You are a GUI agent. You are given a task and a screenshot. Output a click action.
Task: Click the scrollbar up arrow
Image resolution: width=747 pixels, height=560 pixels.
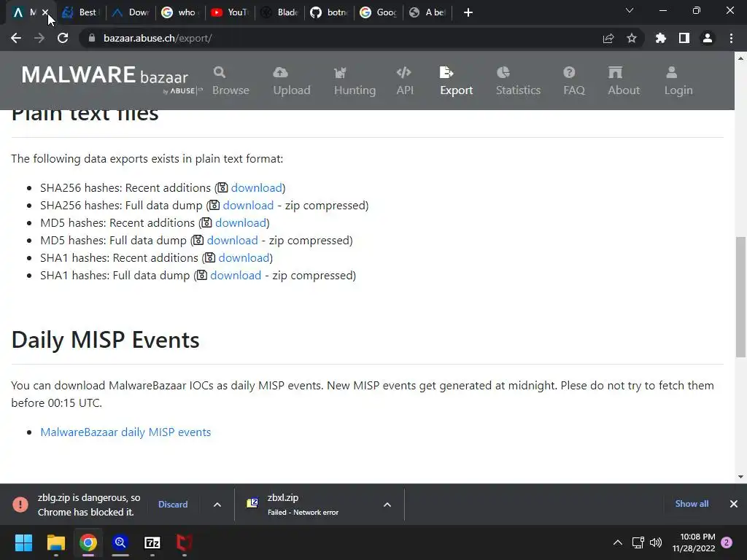(x=740, y=58)
